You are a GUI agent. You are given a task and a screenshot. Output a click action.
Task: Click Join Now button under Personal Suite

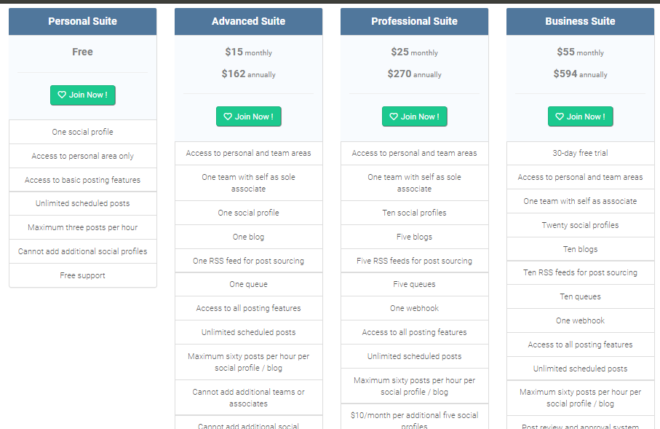[82, 95]
